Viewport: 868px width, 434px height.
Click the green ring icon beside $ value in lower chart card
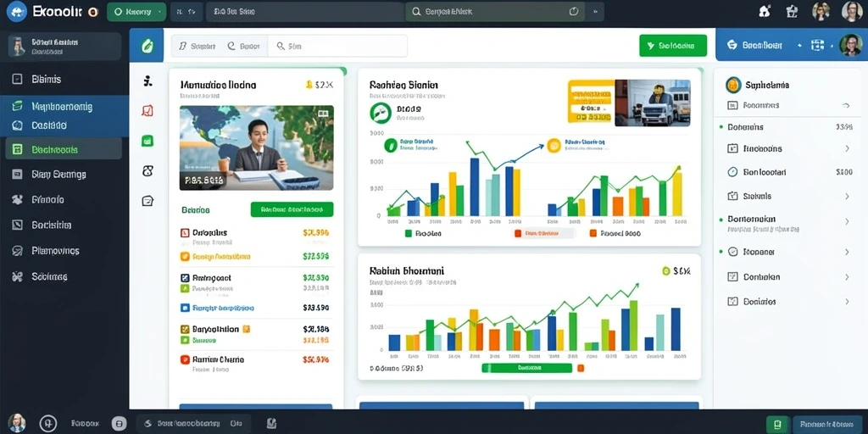point(666,270)
